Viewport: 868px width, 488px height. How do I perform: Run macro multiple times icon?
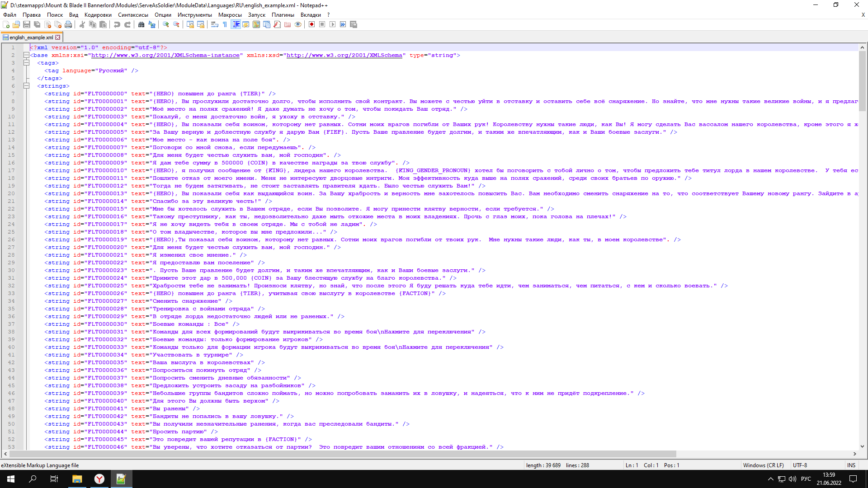(x=343, y=24)
